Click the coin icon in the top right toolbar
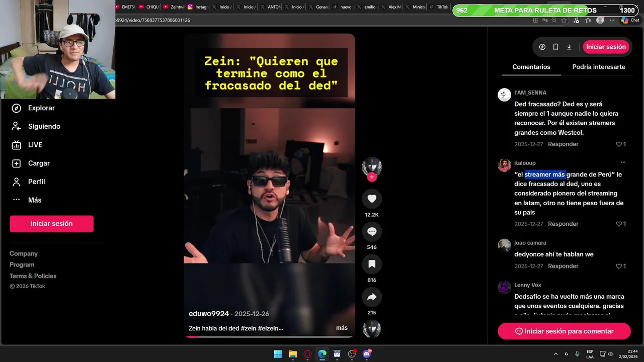Image resolution: width=644 pixels, height=362 pixels. click(x=542, y=47)
